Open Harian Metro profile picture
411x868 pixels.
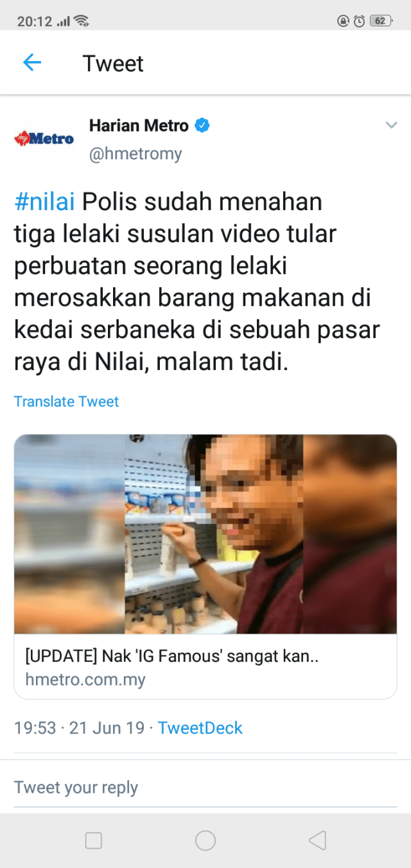pyautogui.click(x=44, y=138)
